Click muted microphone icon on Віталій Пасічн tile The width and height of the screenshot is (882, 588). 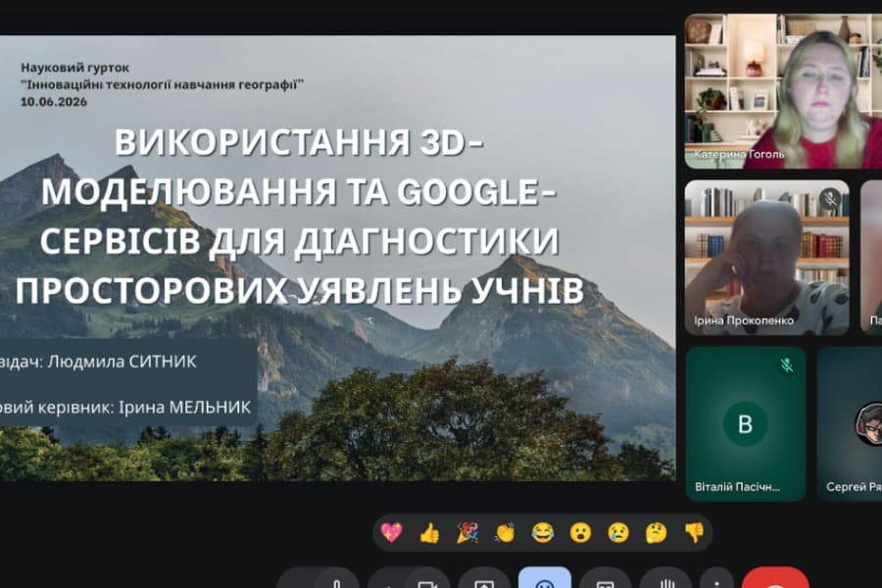pyautogui.click(x=787, y=366)
